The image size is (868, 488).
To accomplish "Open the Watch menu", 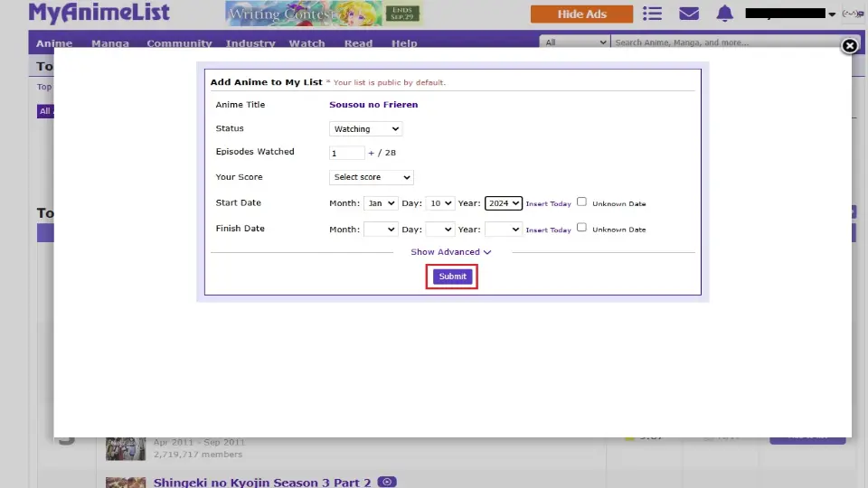I will (x=307, y=43).
